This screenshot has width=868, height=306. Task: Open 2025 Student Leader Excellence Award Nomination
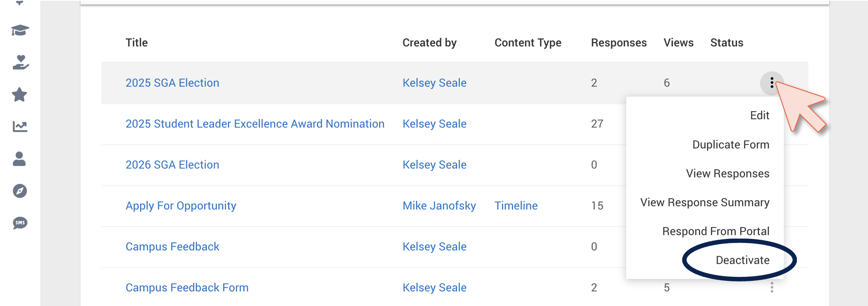pyautogui.click(x=255, y=124)
